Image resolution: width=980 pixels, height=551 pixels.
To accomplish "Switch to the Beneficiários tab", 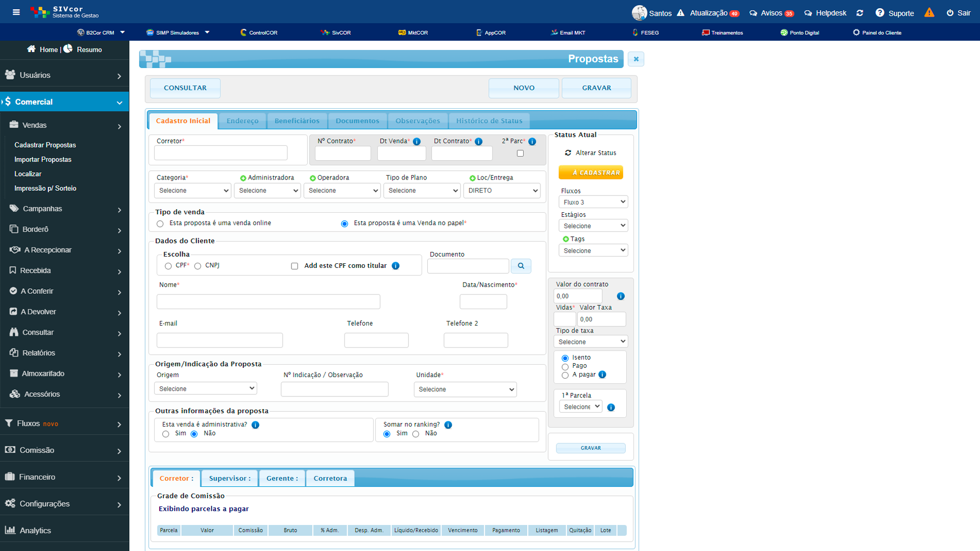I will tap(297, 121).
